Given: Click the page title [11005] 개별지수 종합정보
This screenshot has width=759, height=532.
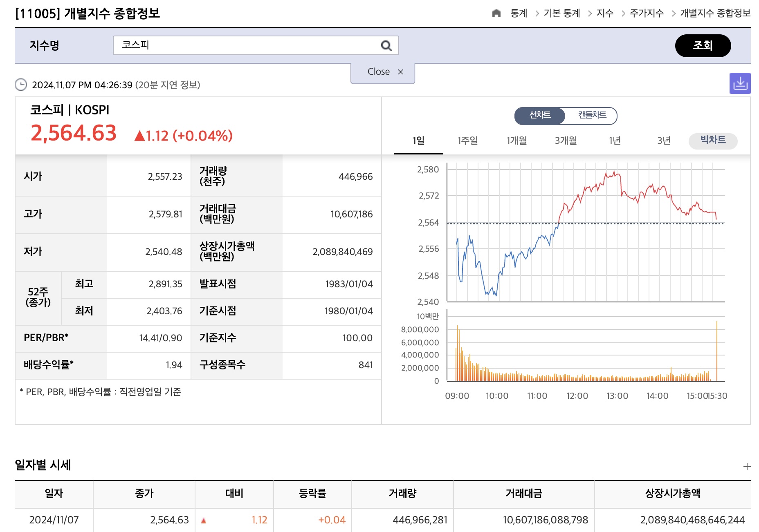Looking at the screenshot, I should pyautogui.click(x=87, y=13).
